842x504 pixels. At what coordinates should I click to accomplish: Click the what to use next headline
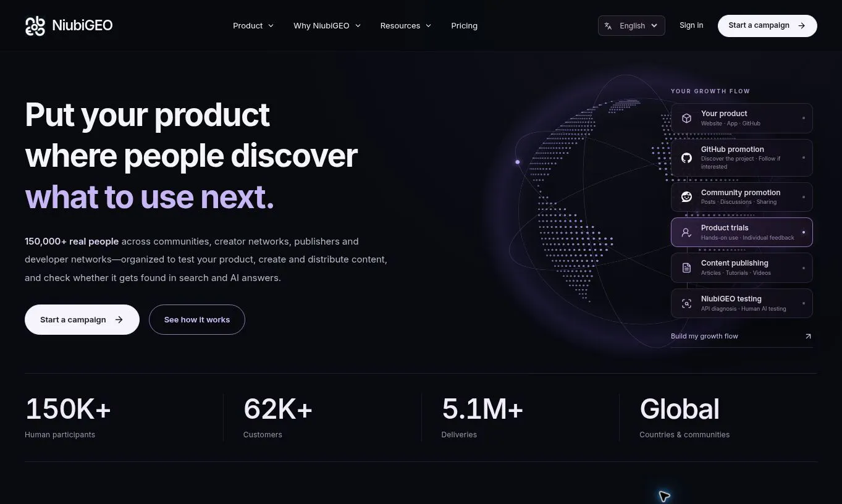149,197
